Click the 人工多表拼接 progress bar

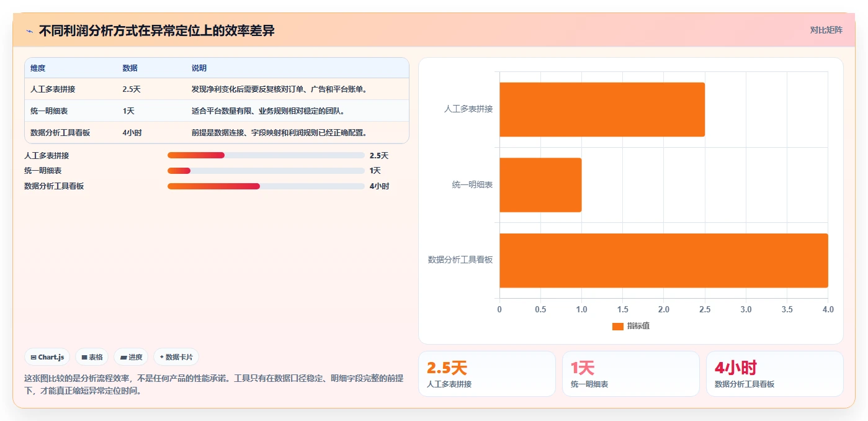(266, 155)
